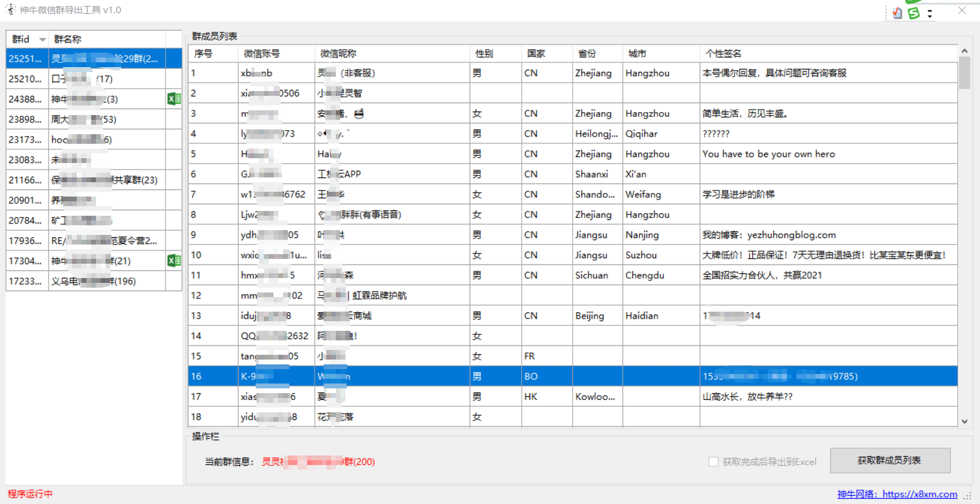The height and width of the screenshot is (504, 980).
Task: Click the document checkmark toolbar icon
Action: pos(897,13)
